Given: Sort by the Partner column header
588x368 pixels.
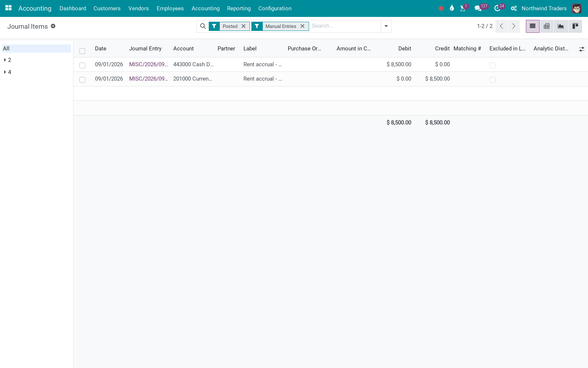Looking at the screenshot, I should point(226,48).
